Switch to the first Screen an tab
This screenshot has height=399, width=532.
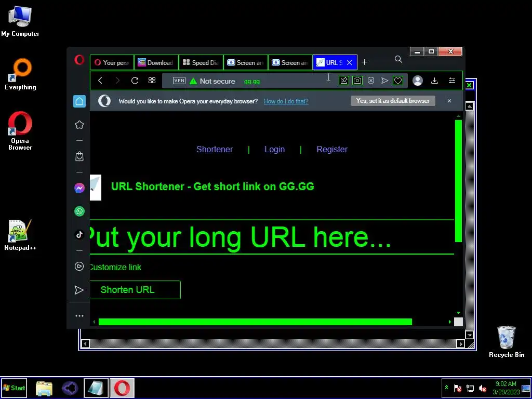[x=246, y=62]
